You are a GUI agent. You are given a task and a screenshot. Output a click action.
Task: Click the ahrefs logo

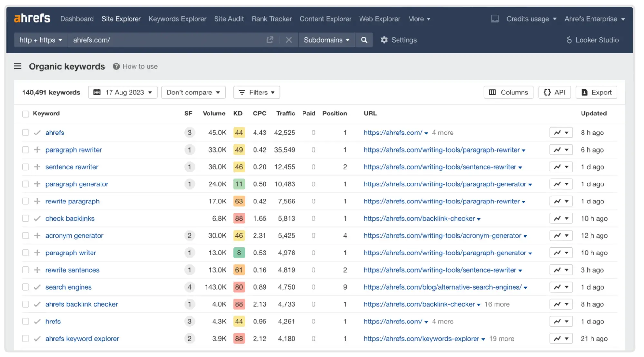click(x=32, y=18)
